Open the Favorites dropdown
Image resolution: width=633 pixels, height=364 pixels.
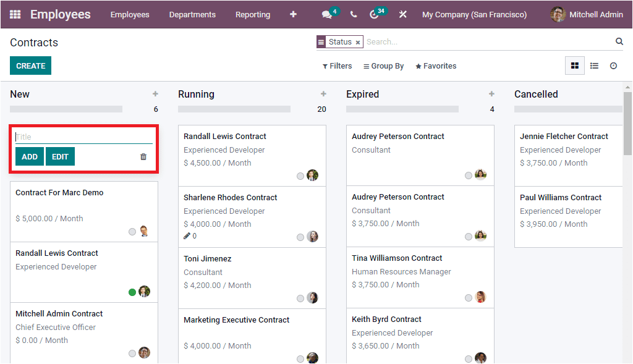(x=435, y=66)
